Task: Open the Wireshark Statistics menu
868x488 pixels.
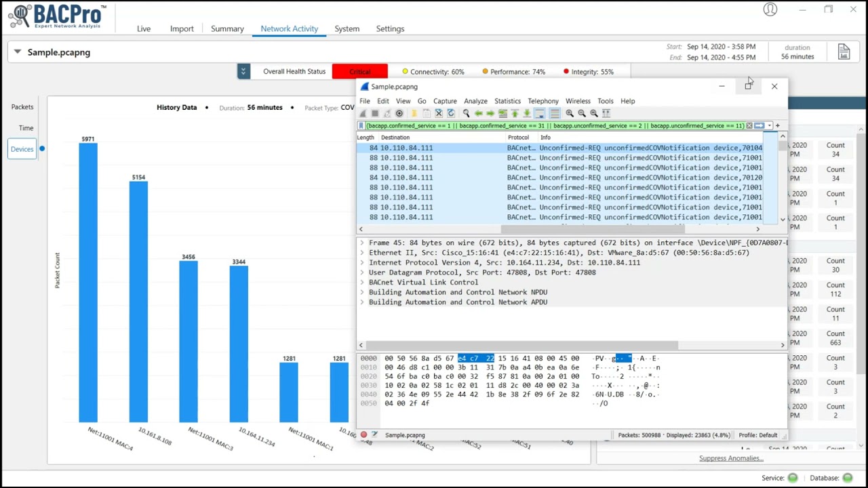Action: pos(507,101)
